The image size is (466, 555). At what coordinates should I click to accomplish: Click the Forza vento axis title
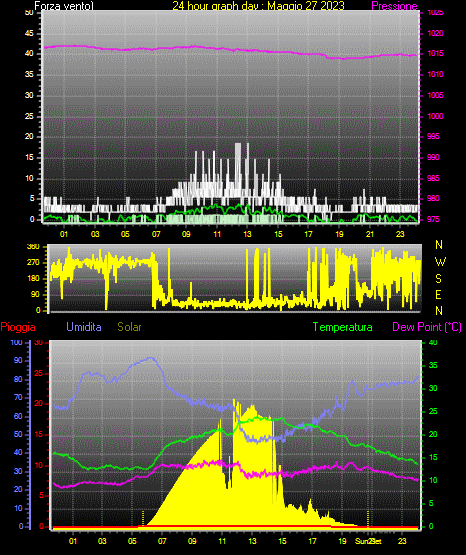click(x=64, y=6)
